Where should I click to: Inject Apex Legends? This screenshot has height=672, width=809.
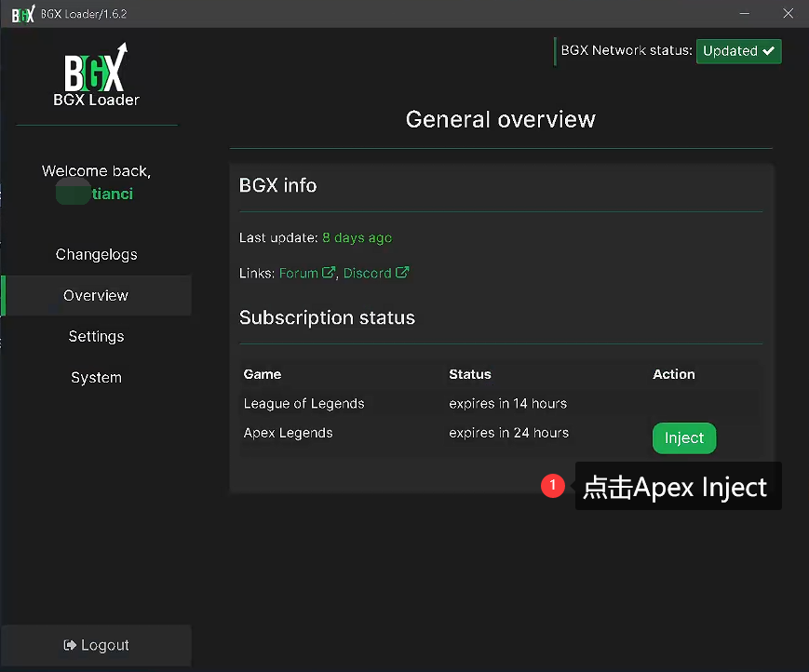coord(684,437)
